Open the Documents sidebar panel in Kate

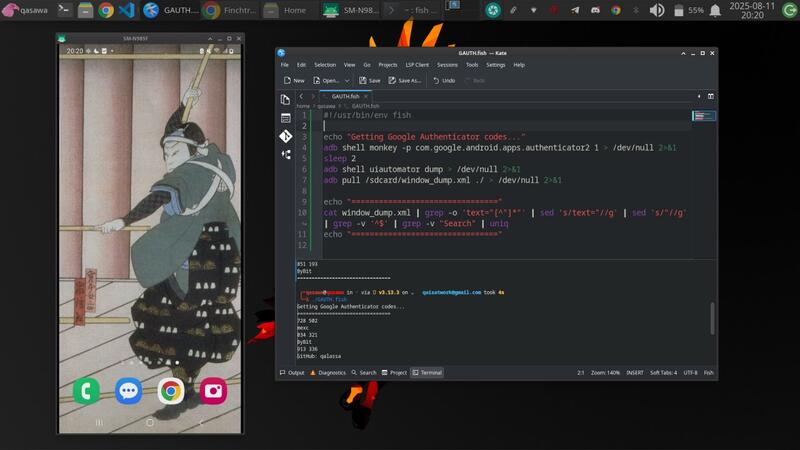pos(286,99)
